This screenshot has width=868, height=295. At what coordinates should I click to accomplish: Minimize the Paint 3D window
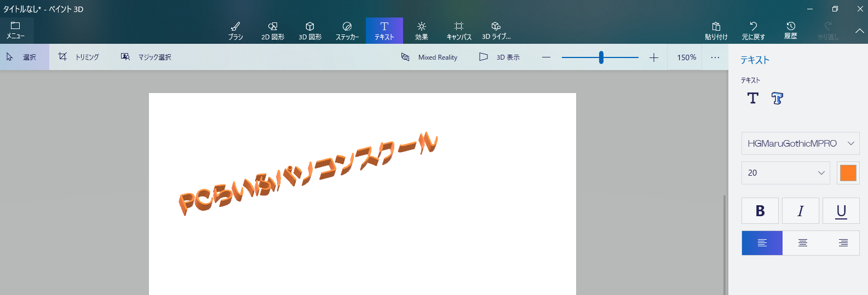point(810,9)
